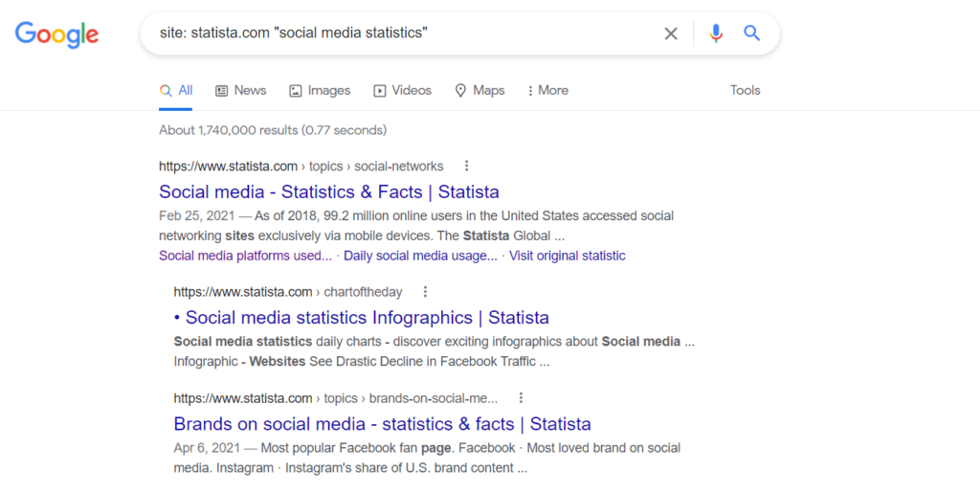Open three-dot menu for chartoftheday result
This screenshot has height=493, width=980.
[x=426, y=292]
